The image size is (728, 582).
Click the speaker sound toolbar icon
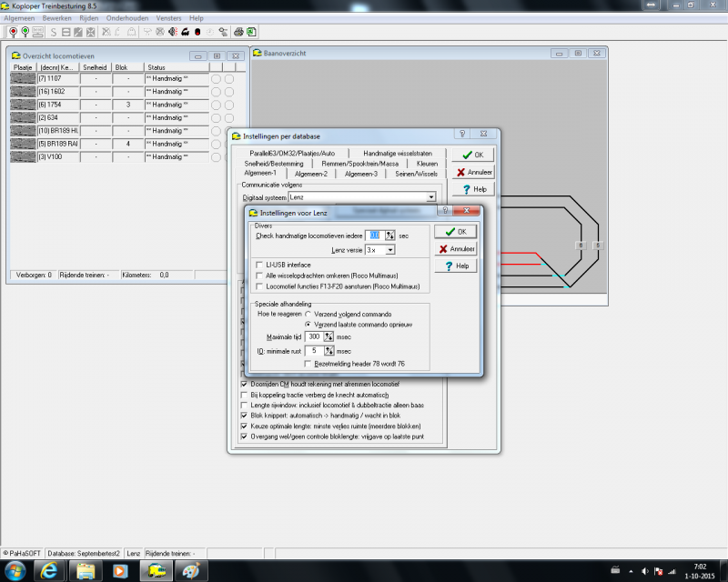click(173, 32)
